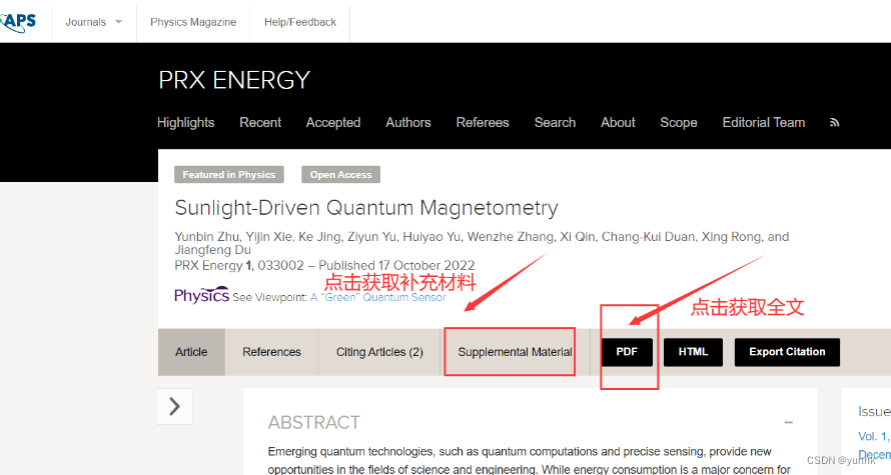Image resolution: width=891 pixels, height=475 pixels.
Task: Open the RSS feed icon
Action: click(834, 123)
